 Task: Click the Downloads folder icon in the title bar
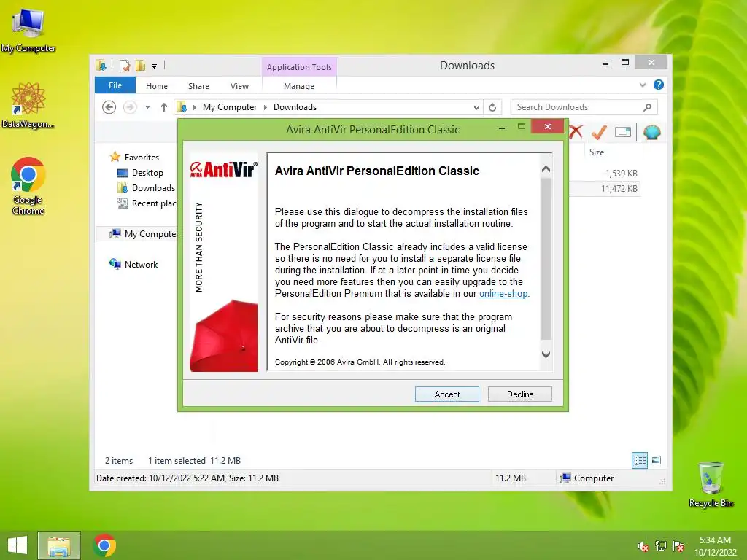tap(101, 65)
